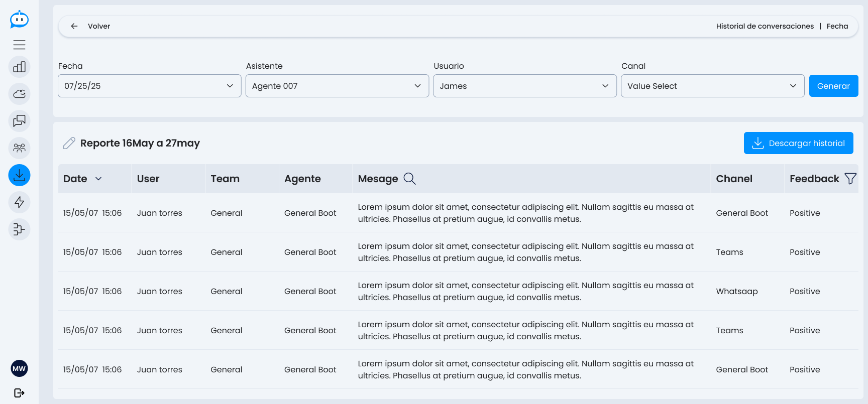
Task: Open the hamburger menu in sidebar
Action: point(19,45)
